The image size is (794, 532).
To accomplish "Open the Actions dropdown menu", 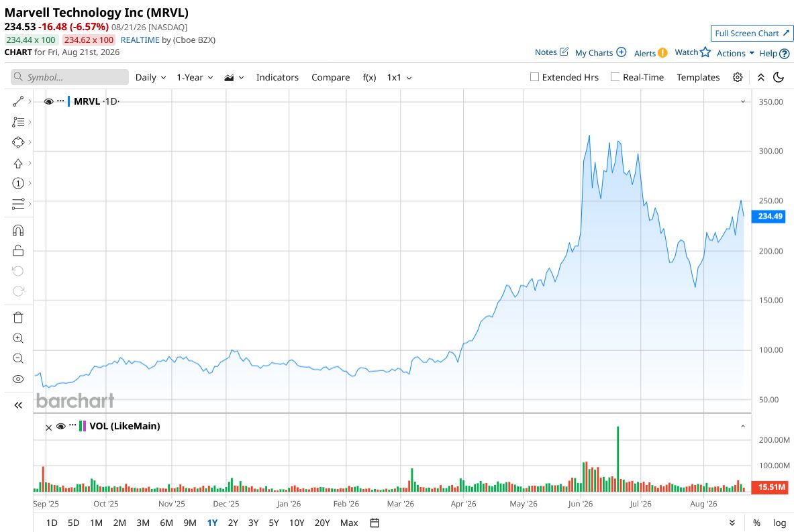I will 735,53.
